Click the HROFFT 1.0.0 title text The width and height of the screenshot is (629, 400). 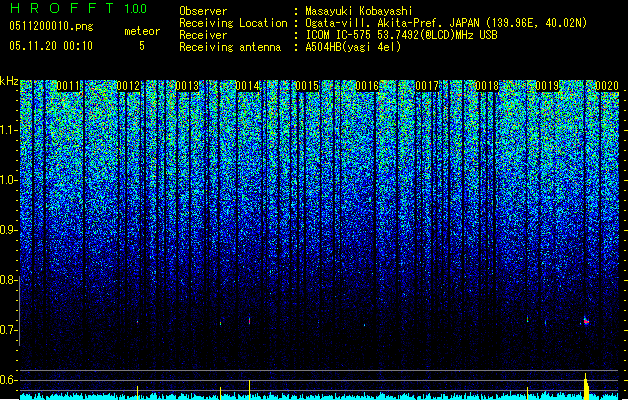coord(79,8)
